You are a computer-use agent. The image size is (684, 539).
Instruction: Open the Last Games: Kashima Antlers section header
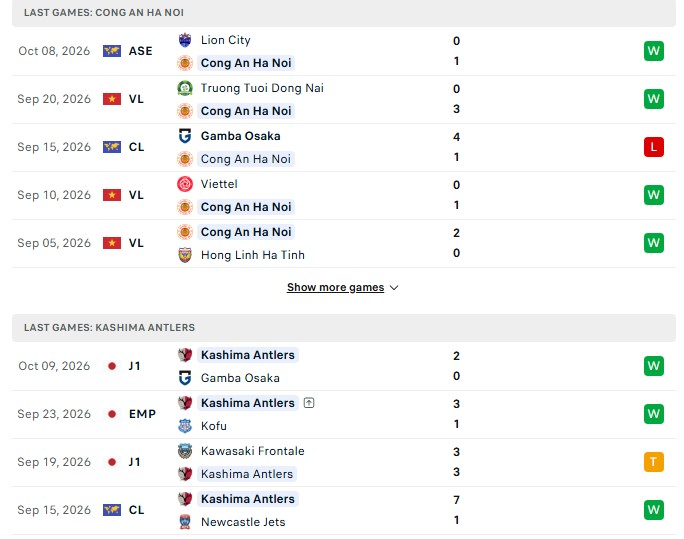tap(344, 327)
